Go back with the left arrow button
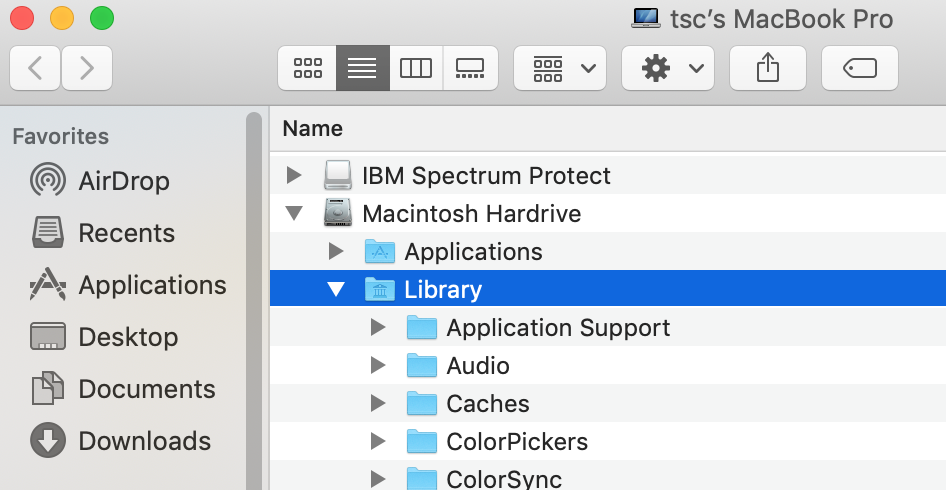 click(x=35, y=68)
